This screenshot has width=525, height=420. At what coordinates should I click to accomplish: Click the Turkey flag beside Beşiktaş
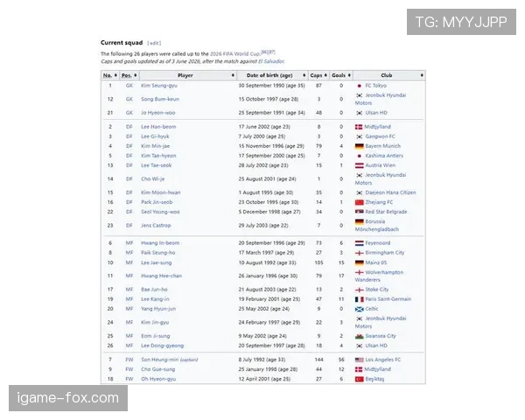pos(359,379)
